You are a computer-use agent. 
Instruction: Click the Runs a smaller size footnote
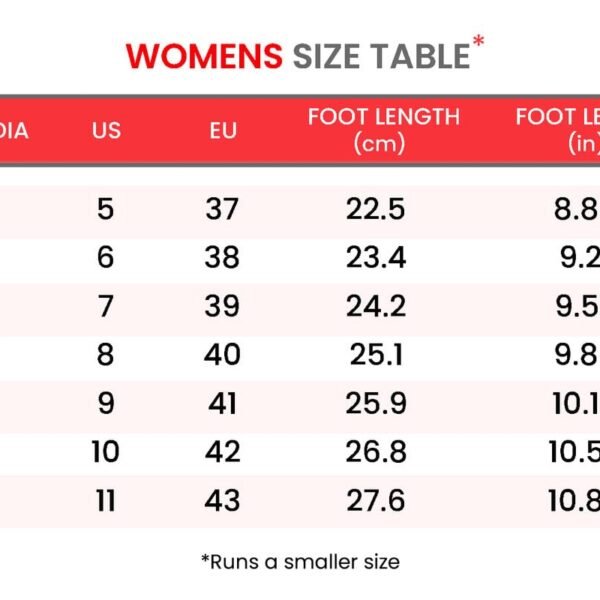pyautogui.click(x=300, y=561)
